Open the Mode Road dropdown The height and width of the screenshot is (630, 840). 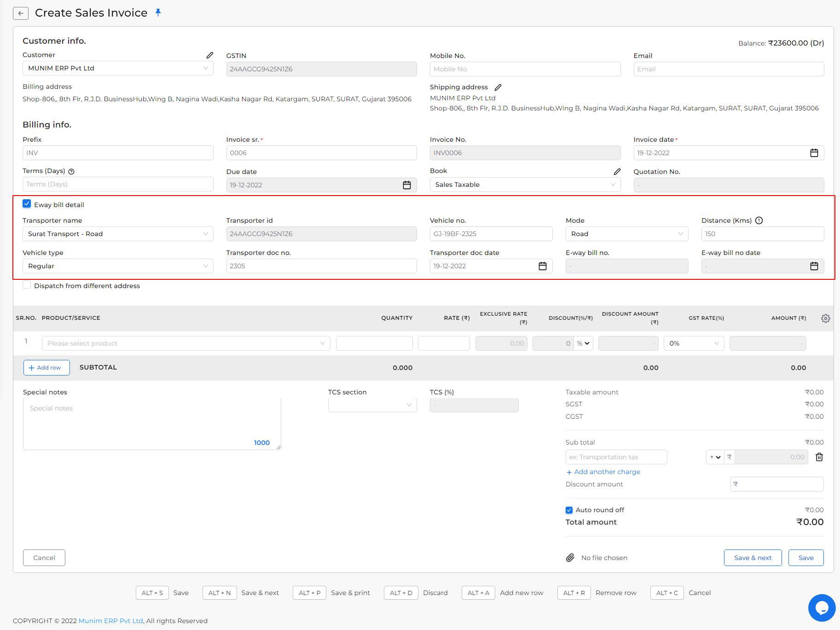pyautogui.click(x=627, y=234)
